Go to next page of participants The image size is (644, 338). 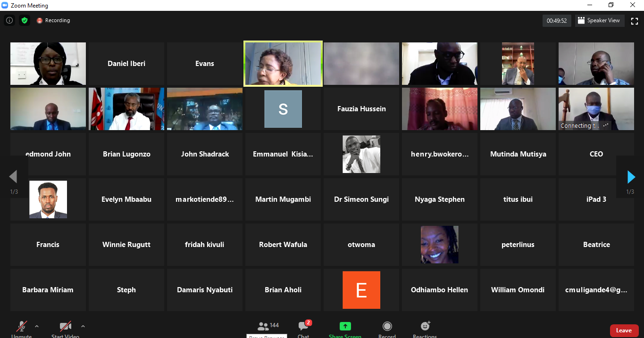pyautogui.click(x=631, y=177)
